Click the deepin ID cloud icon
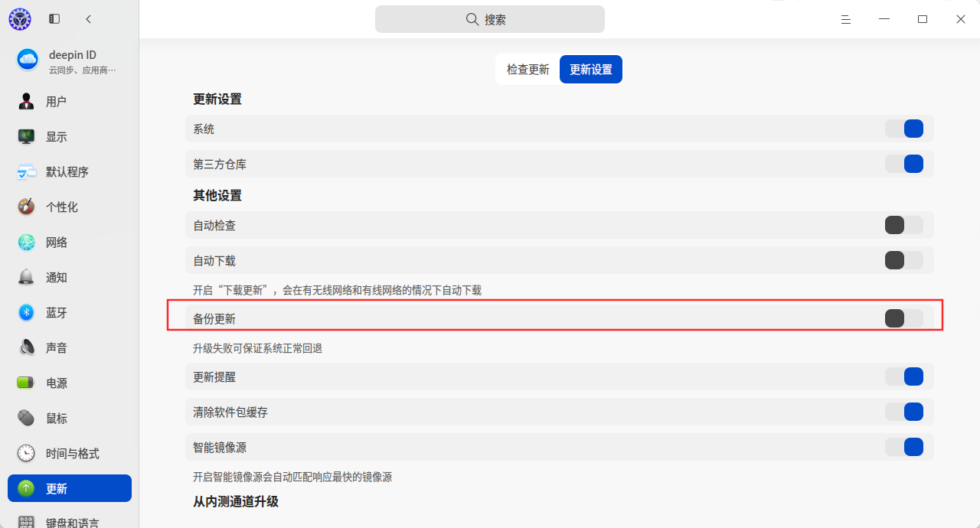Screen dimensions: 980x528 (x=28, y=60)
